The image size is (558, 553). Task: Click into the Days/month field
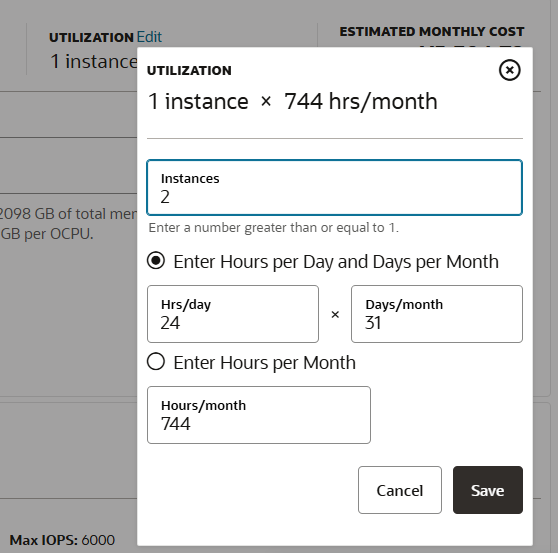click(x=437, y=314)
